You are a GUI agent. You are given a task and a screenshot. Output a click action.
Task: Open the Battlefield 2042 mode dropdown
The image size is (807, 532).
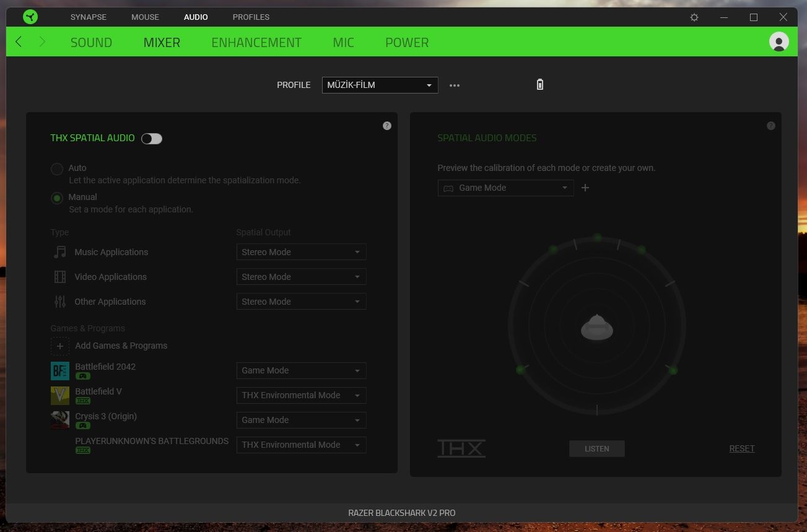pyautogui.click(x=302, y=370)
